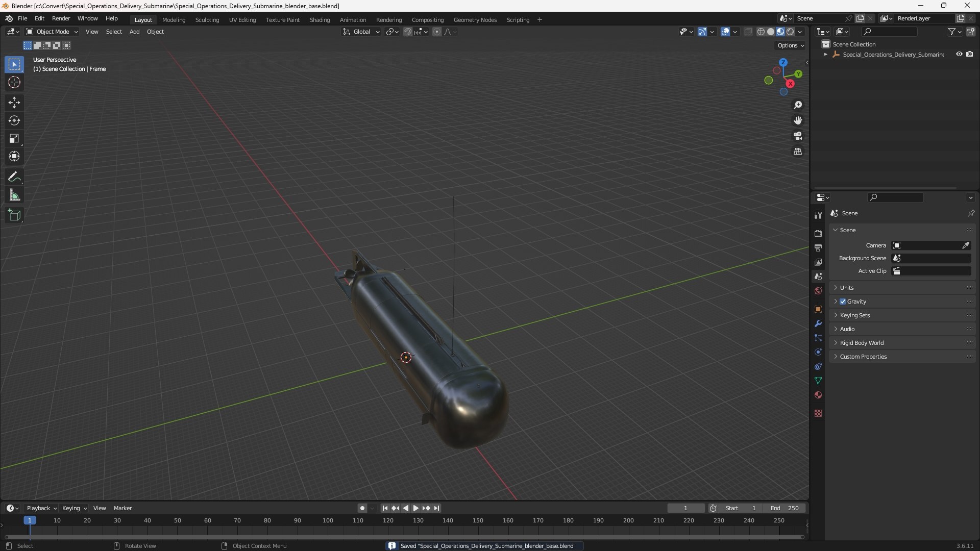Open the Options dropdown in viewport
Viewport: 980px width, 551px height.
coord(791,45)
